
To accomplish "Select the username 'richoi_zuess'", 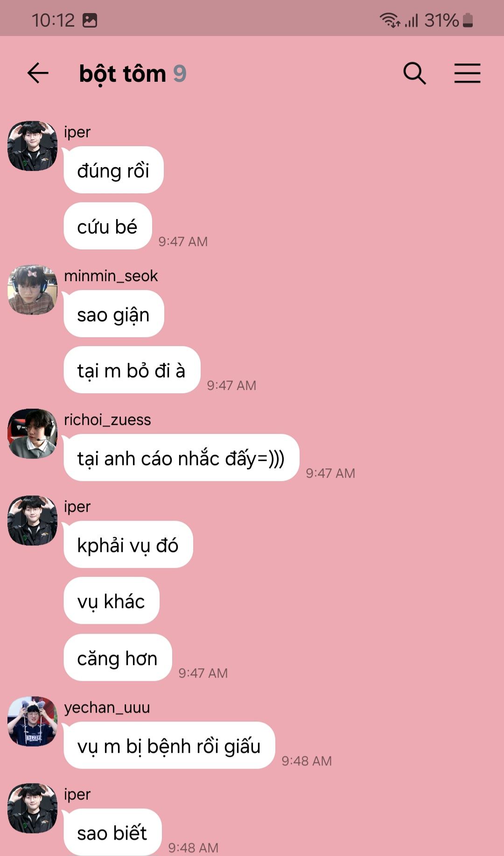I will tap(107, 420).
